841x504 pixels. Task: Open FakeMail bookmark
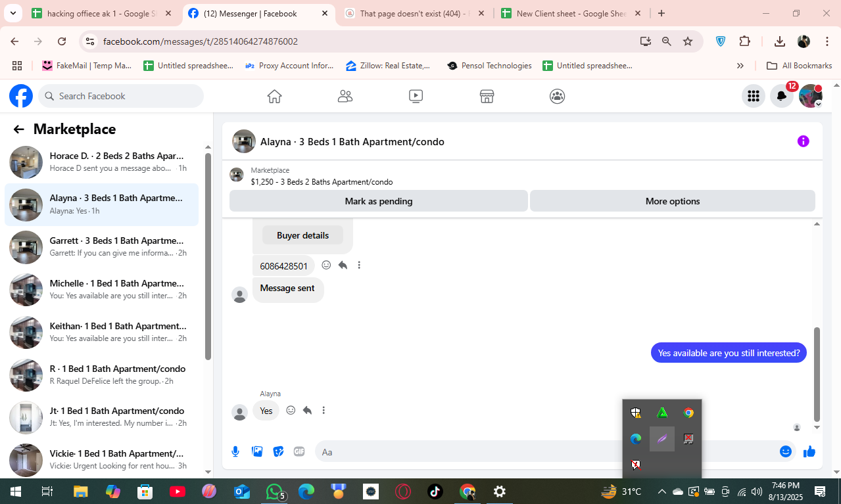pos(87,66)
